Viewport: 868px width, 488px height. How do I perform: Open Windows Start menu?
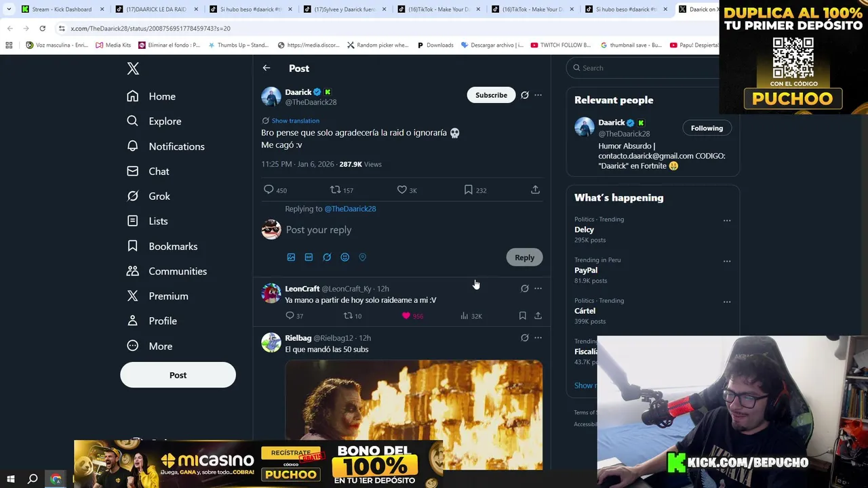[x=10, y=479]
